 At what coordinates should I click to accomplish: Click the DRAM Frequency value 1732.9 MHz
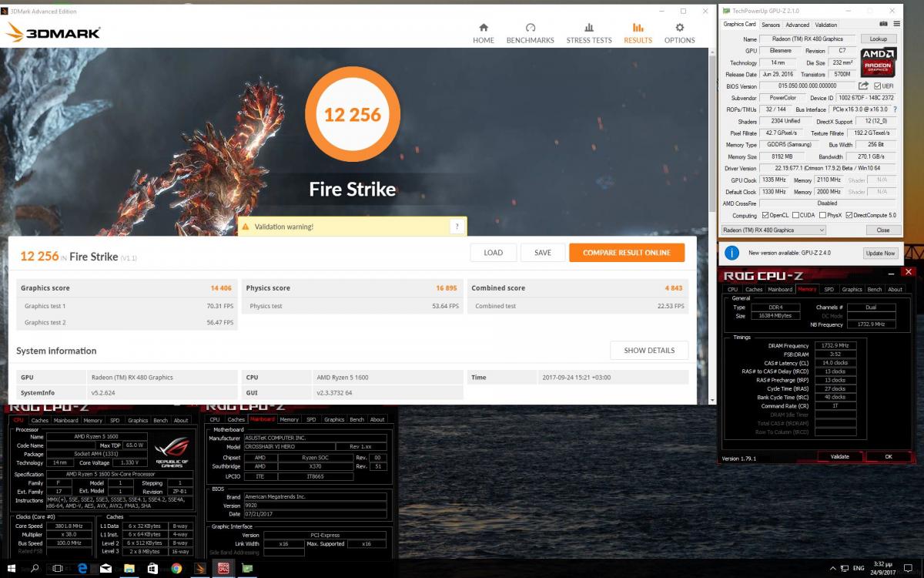tap(835, 346)
